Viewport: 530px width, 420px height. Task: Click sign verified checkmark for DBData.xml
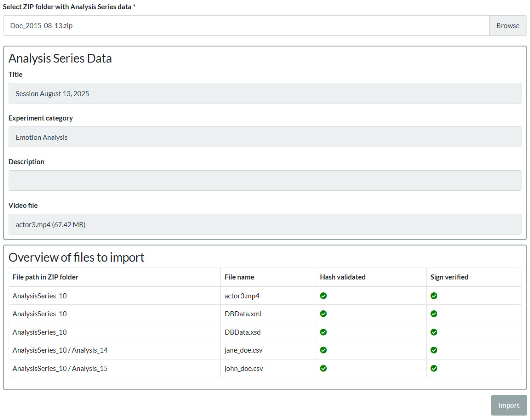(x=434, y=313)
